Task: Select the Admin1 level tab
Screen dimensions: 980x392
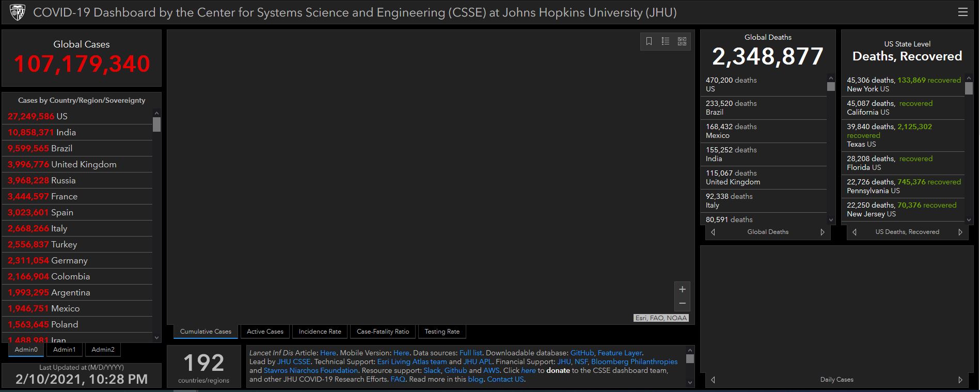Action: [x=64, y=350]
